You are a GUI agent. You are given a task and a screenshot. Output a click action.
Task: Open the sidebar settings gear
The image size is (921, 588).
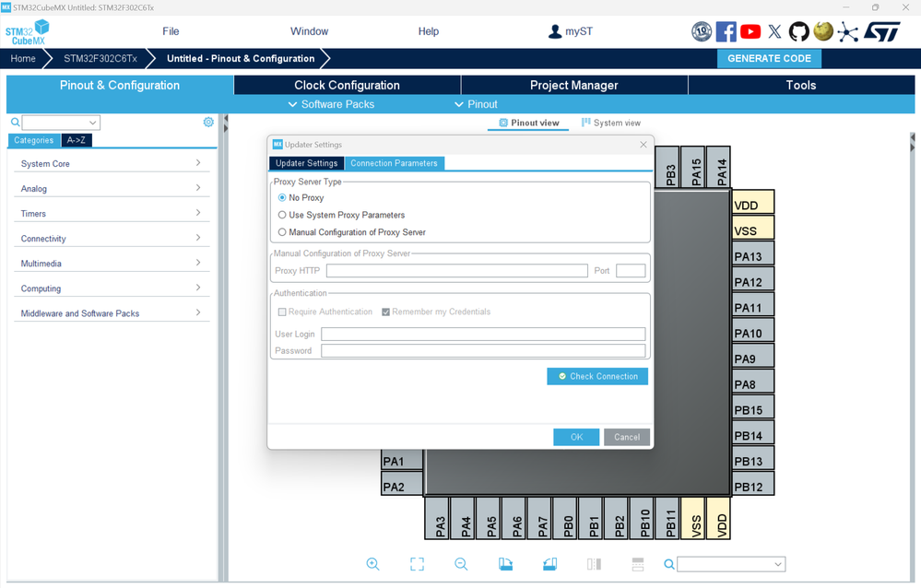pos(208,123)
